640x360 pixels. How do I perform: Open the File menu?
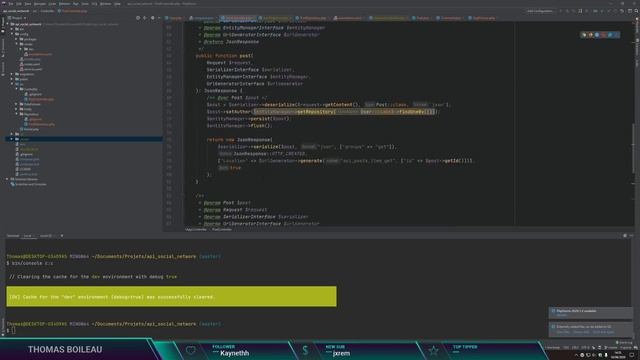[x=11, y=4]
